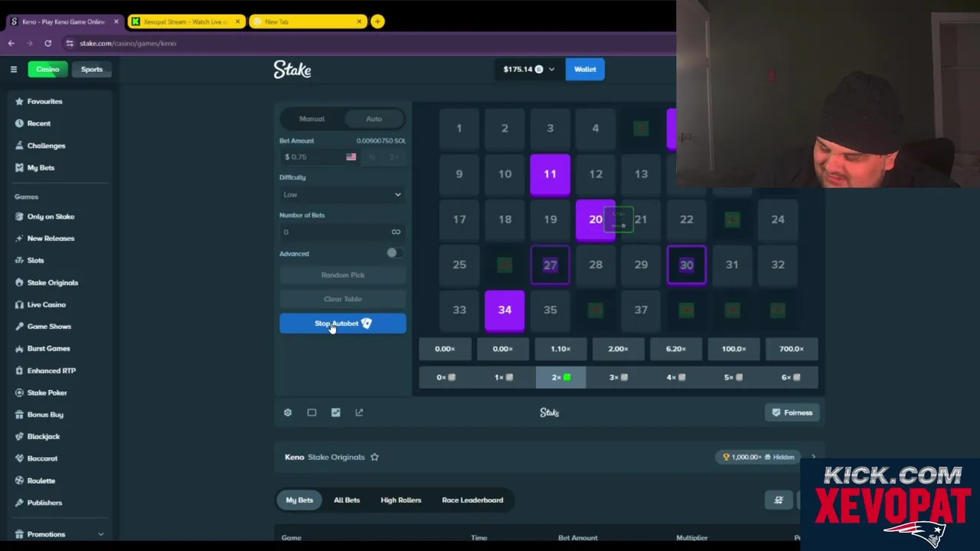Click the 100.0× payout box

tap(733, 349)
